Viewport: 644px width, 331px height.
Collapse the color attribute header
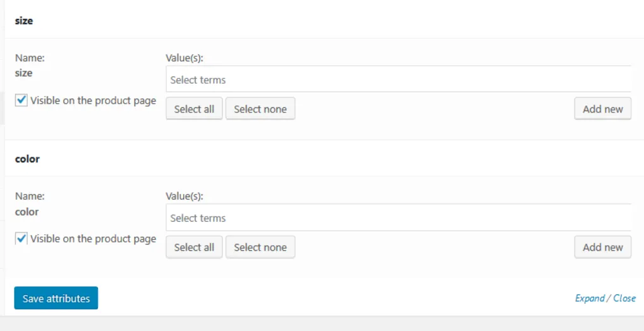coord(27,159)
